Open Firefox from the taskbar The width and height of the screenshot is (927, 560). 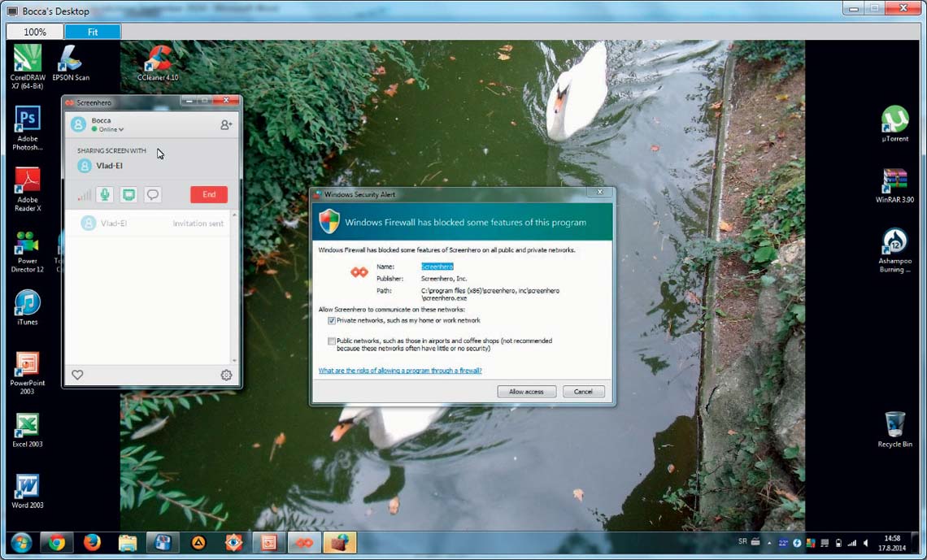92,542
